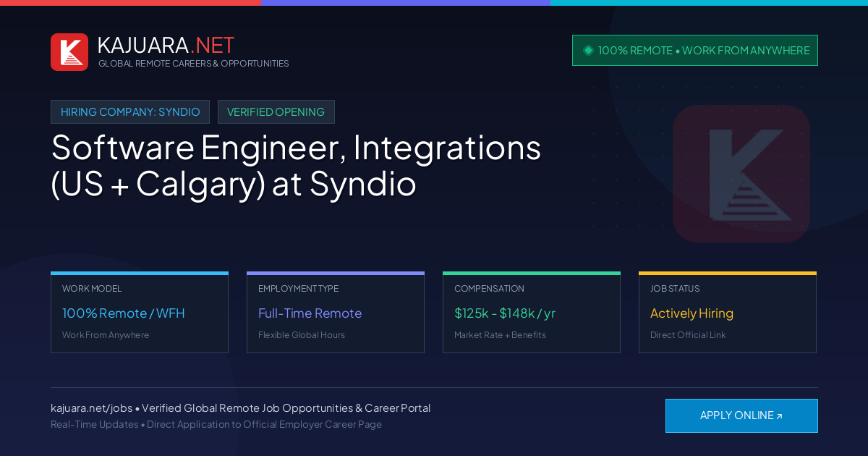Click 'GLOBAL REMOTE CAREERS & OPPORTUNITIES' tagline
Viewport: 868px width, 456px height.
(x=193, y=64)
